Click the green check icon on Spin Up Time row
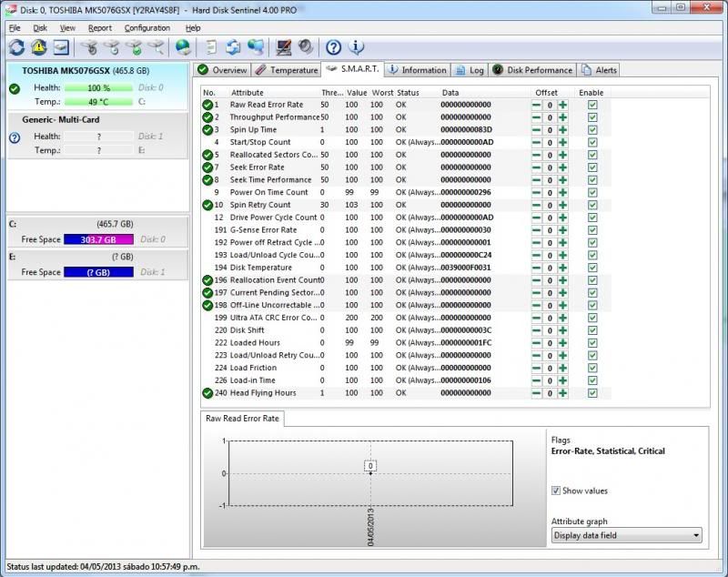 [207, 130]
